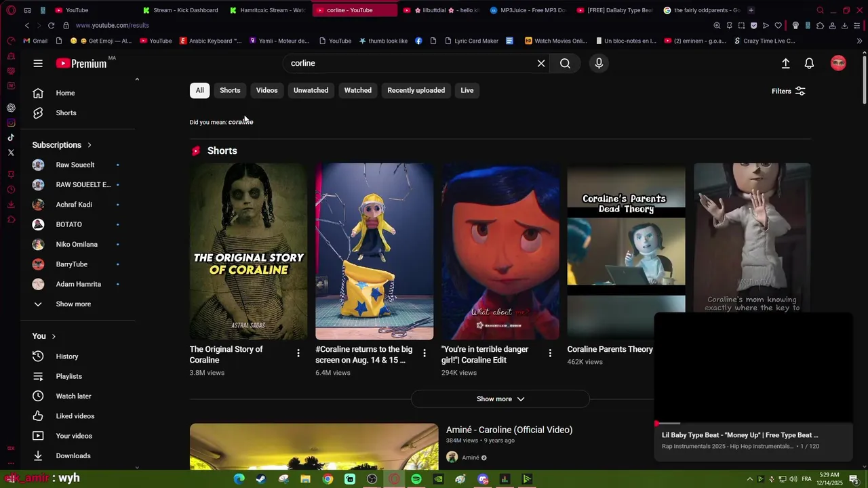The width and height of the screenshot is (868, 488).
Task: Click the Lil Baby Type Beat miniplayer title
Action: [740, 435]
